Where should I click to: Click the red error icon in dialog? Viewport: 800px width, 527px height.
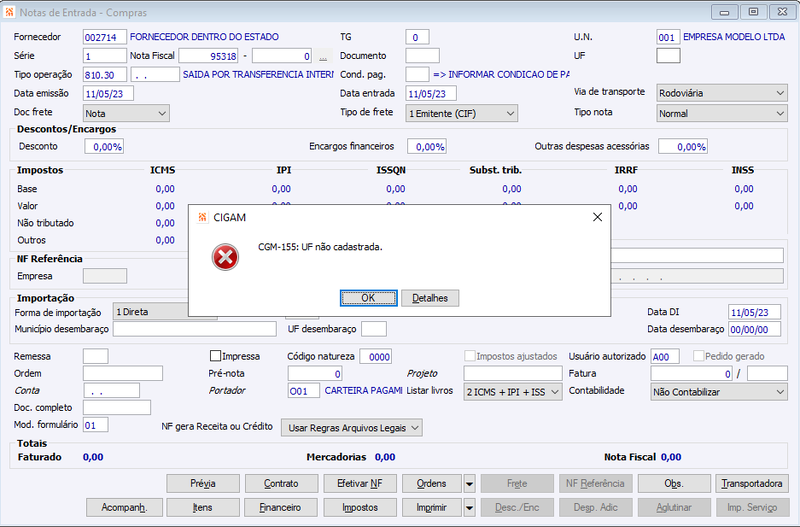(x=225, y=257)
